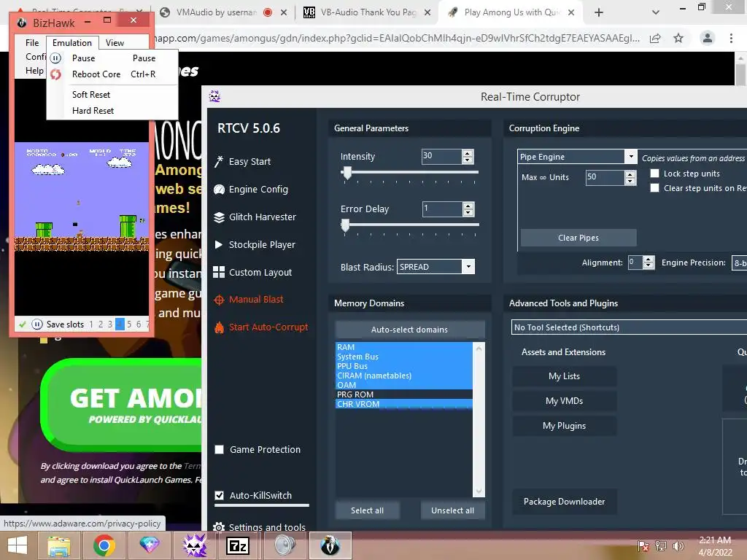This screenshot has width=747, height=560.
Task: Switch to VB-Audio Thank You tab
Action: 368,12
